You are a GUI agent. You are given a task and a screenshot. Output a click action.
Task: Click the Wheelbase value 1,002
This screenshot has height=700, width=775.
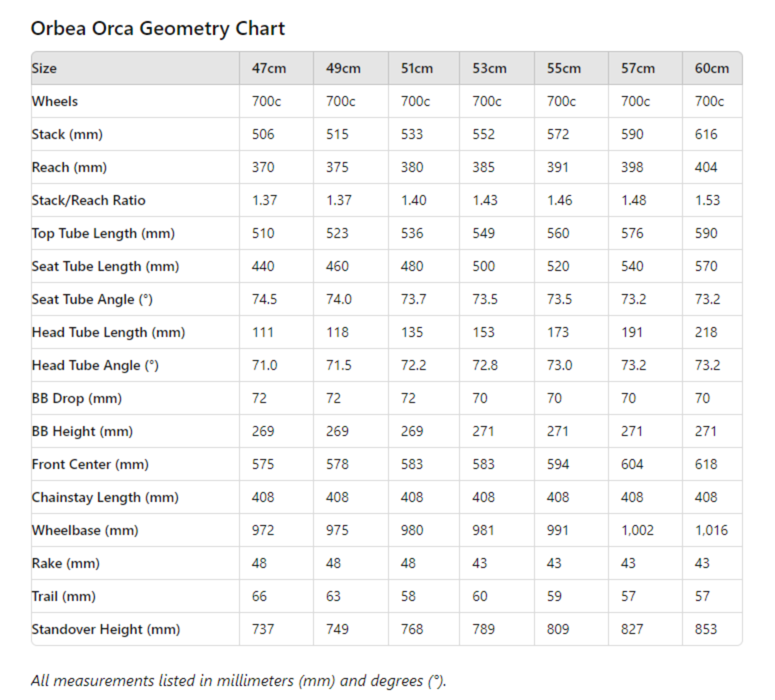pyautogui.click(x=637, y=530)
